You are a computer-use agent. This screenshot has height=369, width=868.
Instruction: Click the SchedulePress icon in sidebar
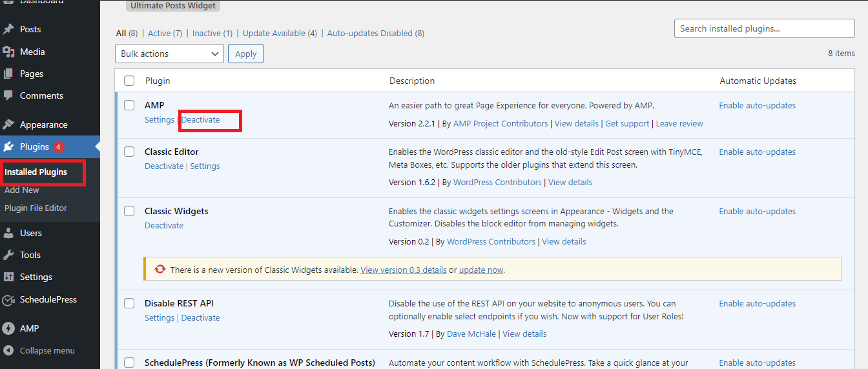pos(8,299)
